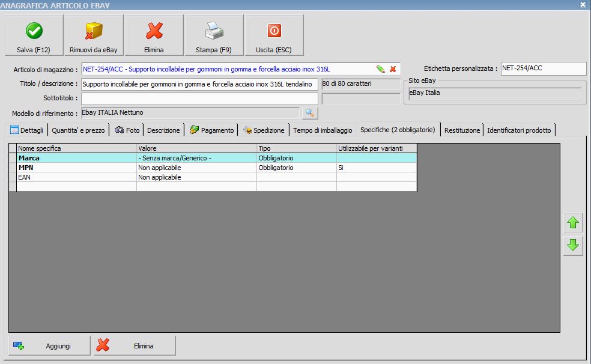Move specification up with green arrow
The height and width of the screenshot is (364, 591).
pyautogui.click(x=573, y=223)
